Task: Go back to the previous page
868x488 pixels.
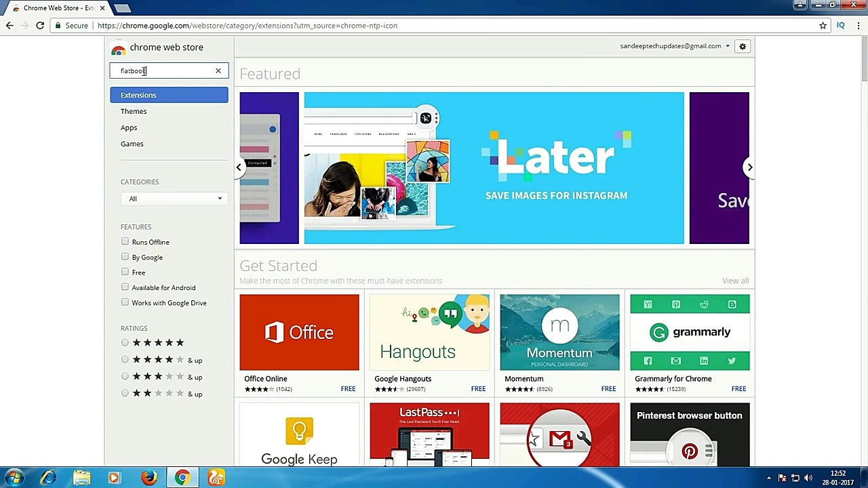Action: coord(9,26)
